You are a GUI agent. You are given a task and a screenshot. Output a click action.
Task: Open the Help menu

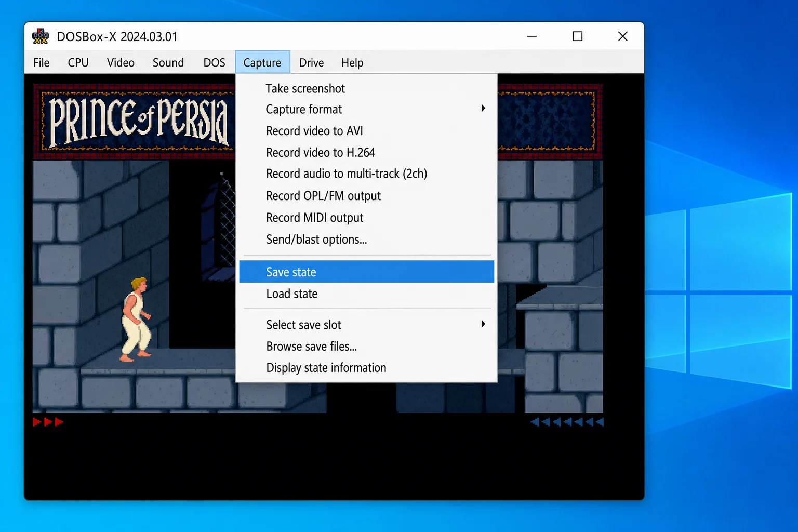click(352, 62)
